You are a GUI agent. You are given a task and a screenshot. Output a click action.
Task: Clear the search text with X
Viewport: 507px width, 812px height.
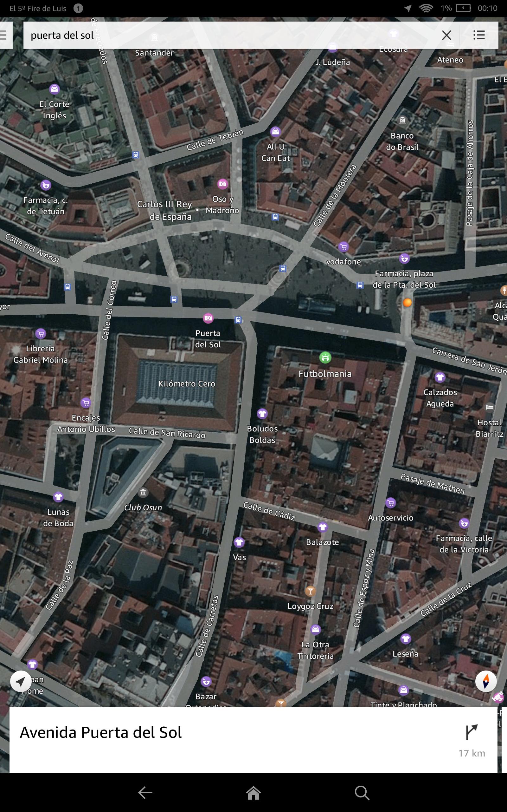[446, 35]
